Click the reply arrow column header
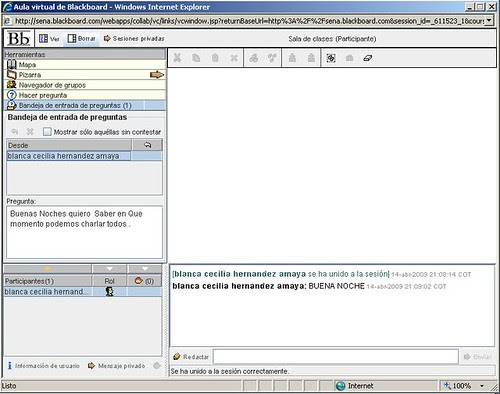 [147, 145]
